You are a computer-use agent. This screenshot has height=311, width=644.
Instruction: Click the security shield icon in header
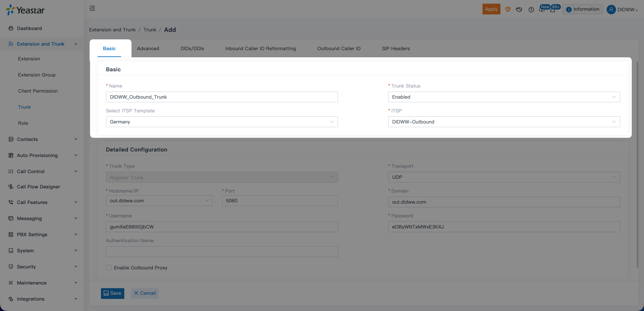pyautogui.click(x=507, y=9)
